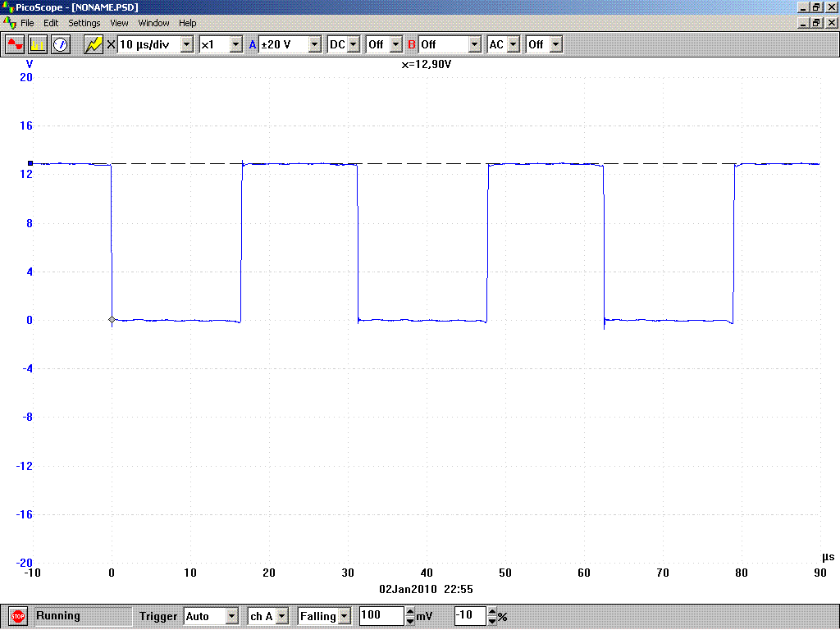Click the 'Running' status text
The width and height of the screenshot is (840, 630).
[58, 615]
